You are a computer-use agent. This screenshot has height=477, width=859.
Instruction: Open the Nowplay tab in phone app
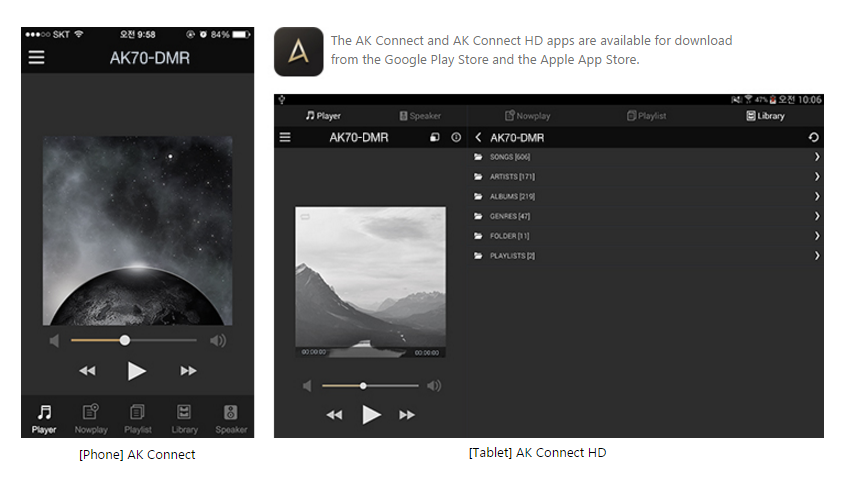point(91,417)
